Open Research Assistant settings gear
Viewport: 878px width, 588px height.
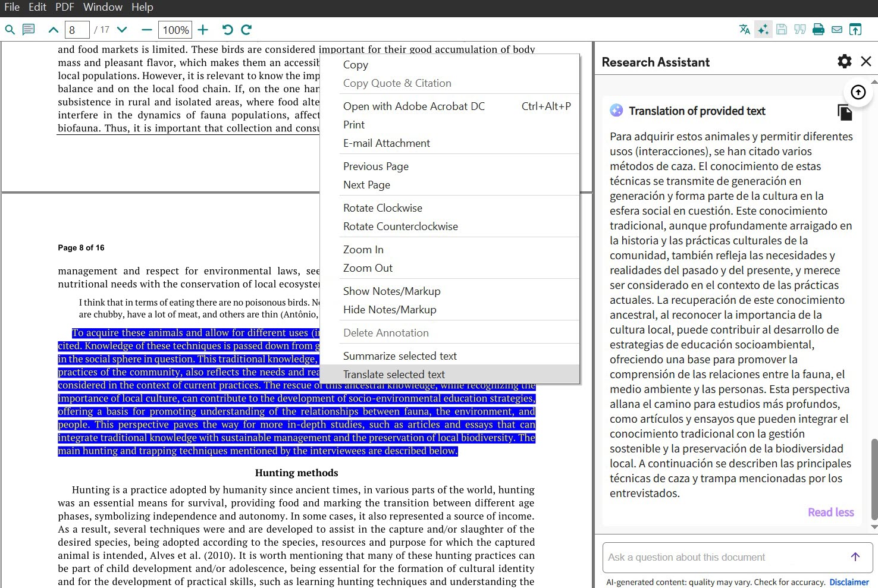click(x=844, y=61)
